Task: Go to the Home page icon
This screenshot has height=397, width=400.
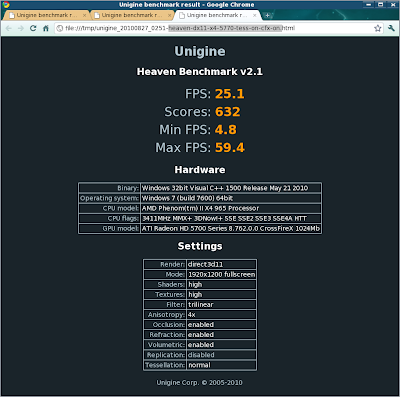Action: click(x=46, y=28)
